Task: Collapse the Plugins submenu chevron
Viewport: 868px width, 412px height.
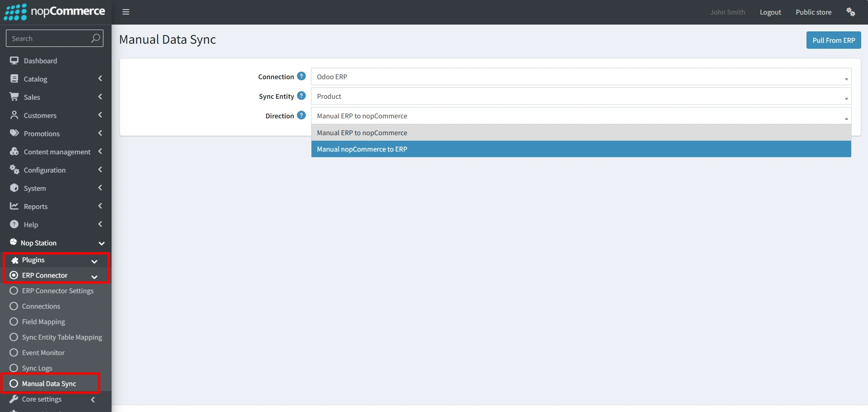Action: (x=94, y=261)
